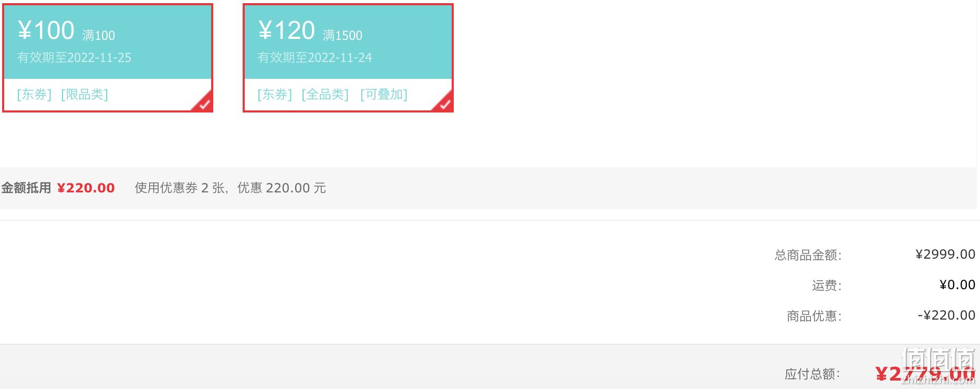Viewport: 980px width, 389px height.
Task: Click the 金额抵用 ¥220.00 amount
Action: click(x=86, y=188)
